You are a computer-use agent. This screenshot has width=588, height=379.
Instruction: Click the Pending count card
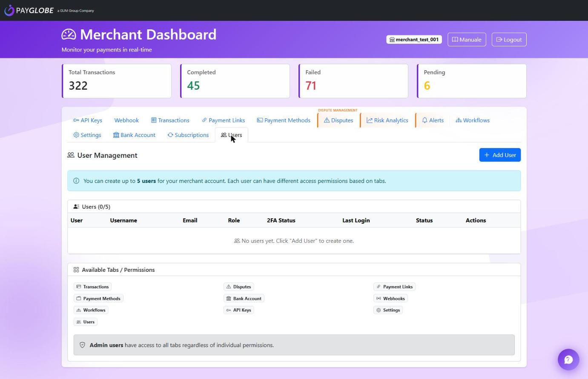[472, 81]
